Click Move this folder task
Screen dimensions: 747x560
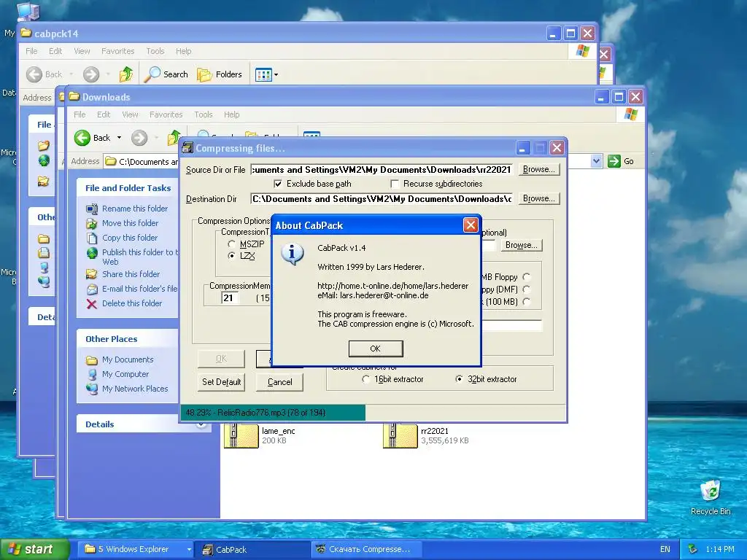130,223
